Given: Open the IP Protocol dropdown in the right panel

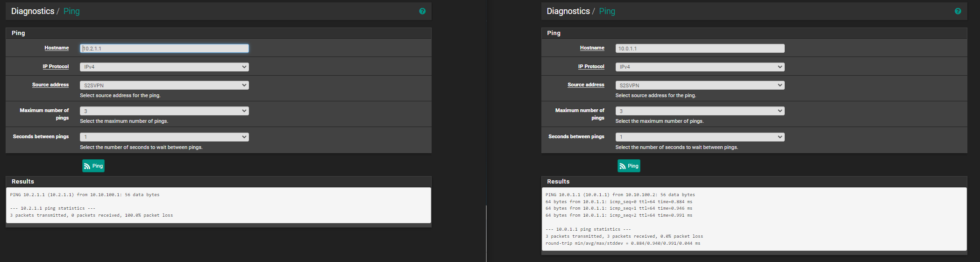Looking at the screenshot, I should 700,67.
